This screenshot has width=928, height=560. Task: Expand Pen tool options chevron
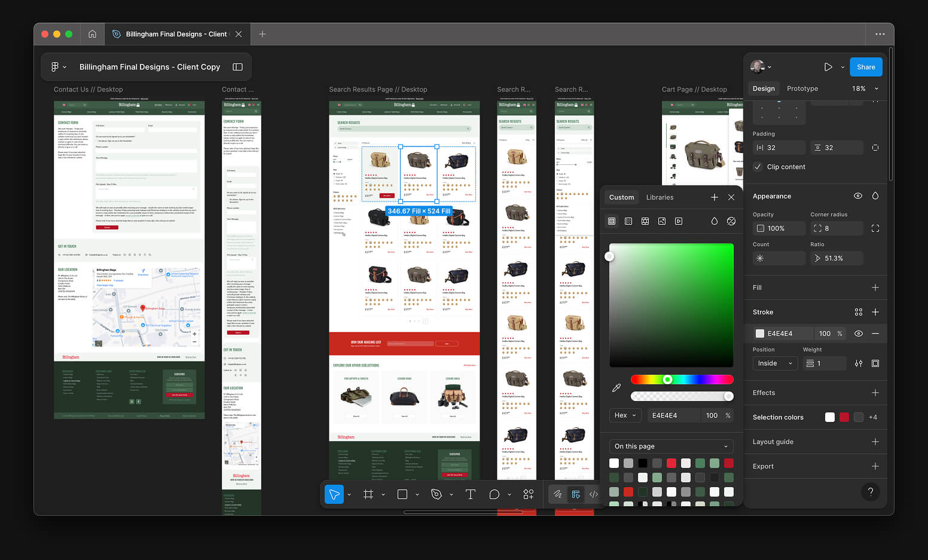click(451, 495)
